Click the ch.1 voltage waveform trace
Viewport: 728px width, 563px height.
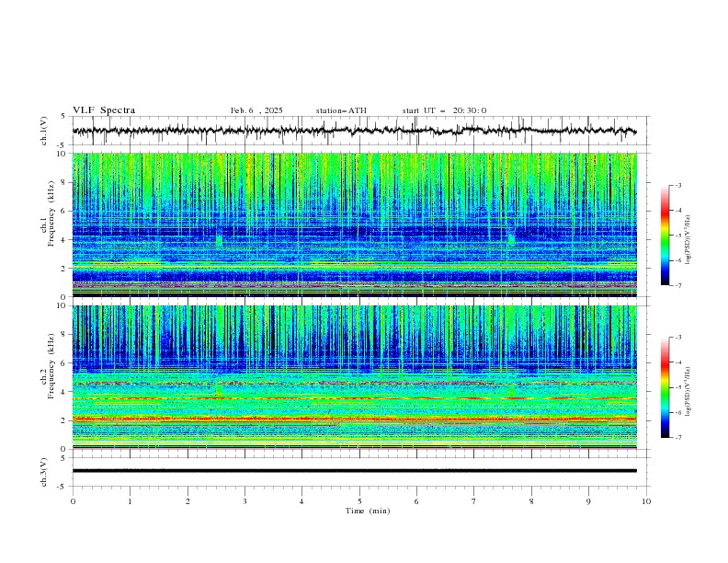[354, 131]
